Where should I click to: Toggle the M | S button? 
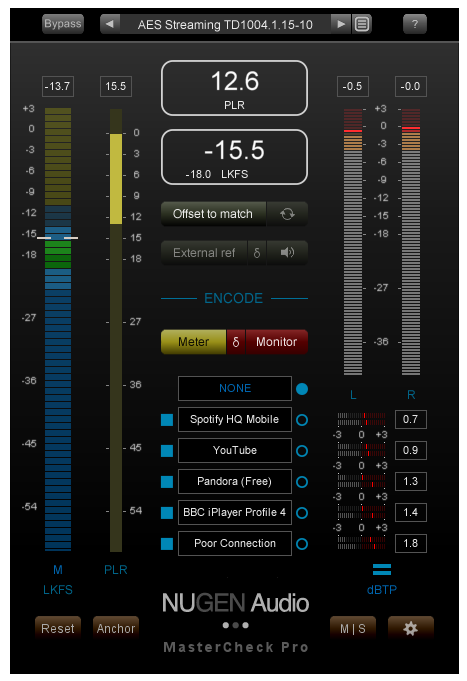(x=353, y=628)
